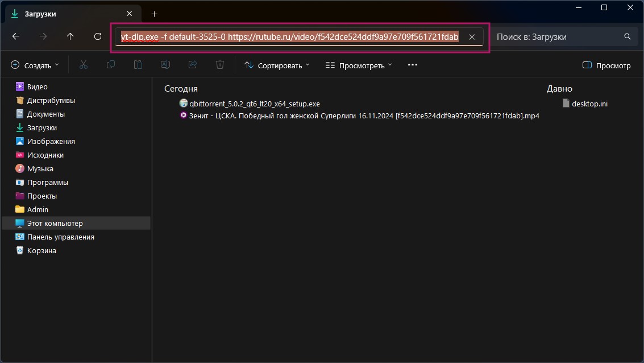Open a new tab with plus button
Viewport: 644px width, 363px height.
pos(154,14)
